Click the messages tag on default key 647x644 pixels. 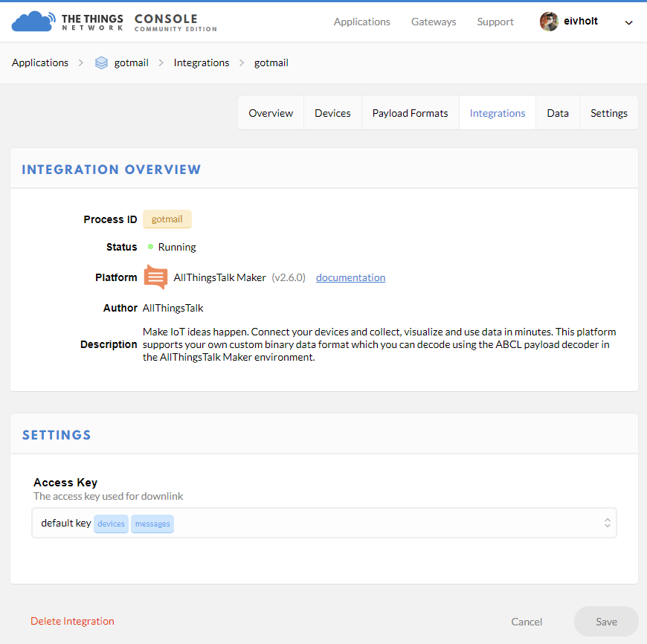click(152, 524)
